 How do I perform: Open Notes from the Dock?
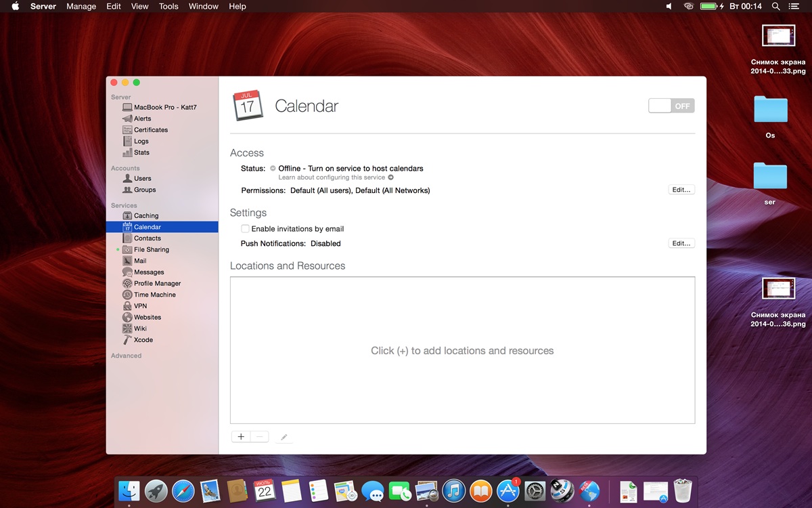[x=292, y=491]
